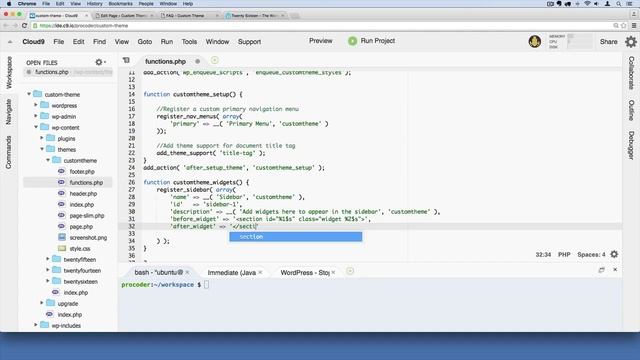Close the console panel

615,269
